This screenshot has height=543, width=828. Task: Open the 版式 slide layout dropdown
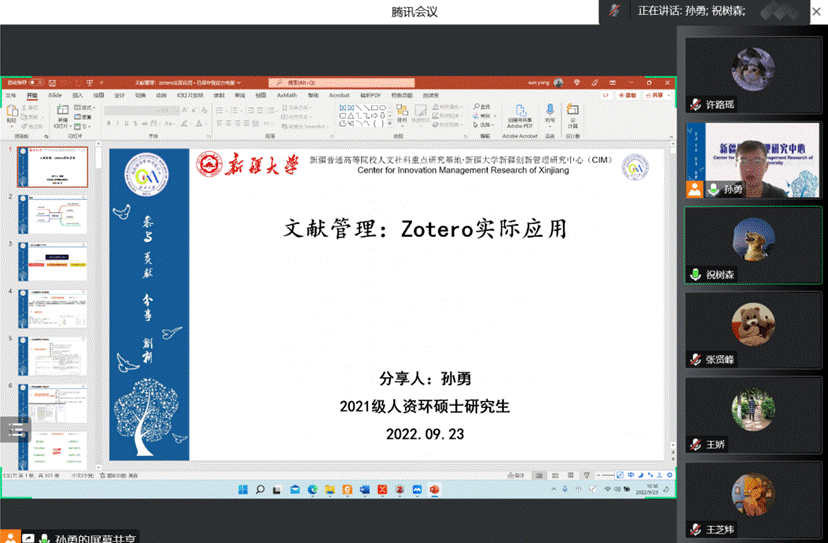84,108
